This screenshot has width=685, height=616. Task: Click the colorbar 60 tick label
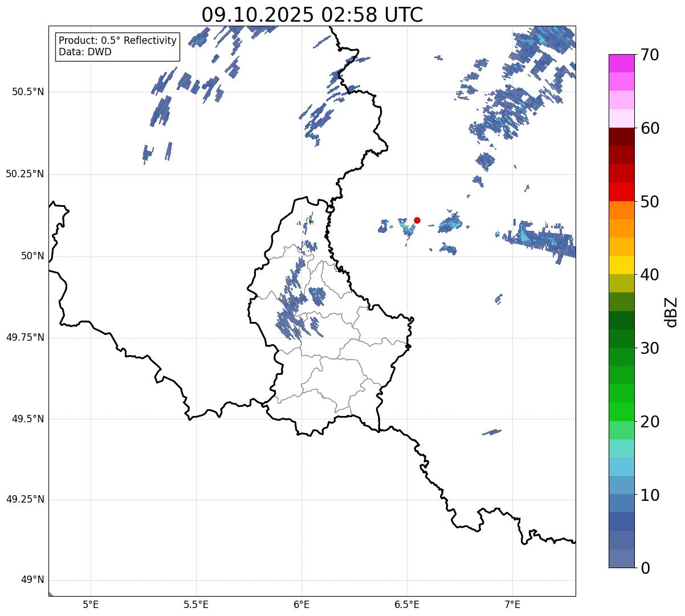point(650,128)
